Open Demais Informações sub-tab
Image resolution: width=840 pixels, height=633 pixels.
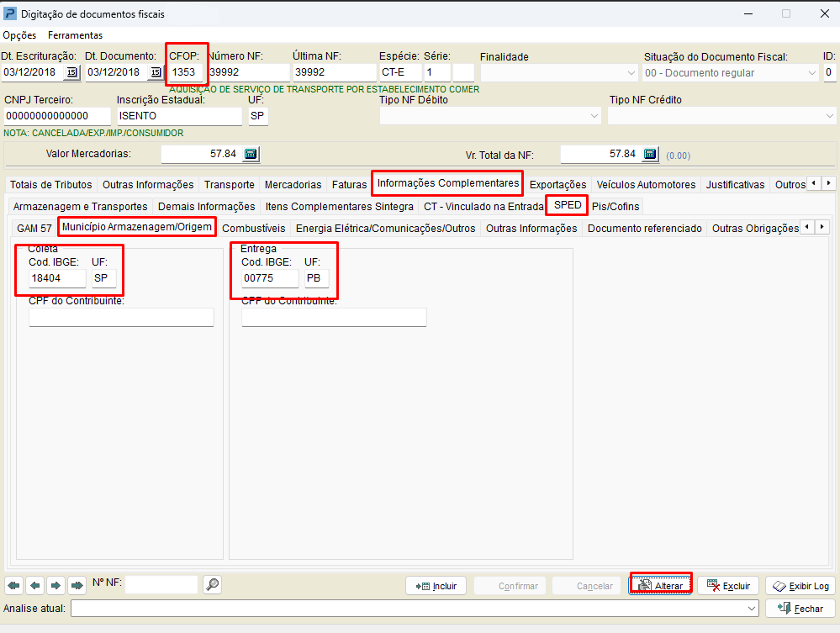(206, 207)
